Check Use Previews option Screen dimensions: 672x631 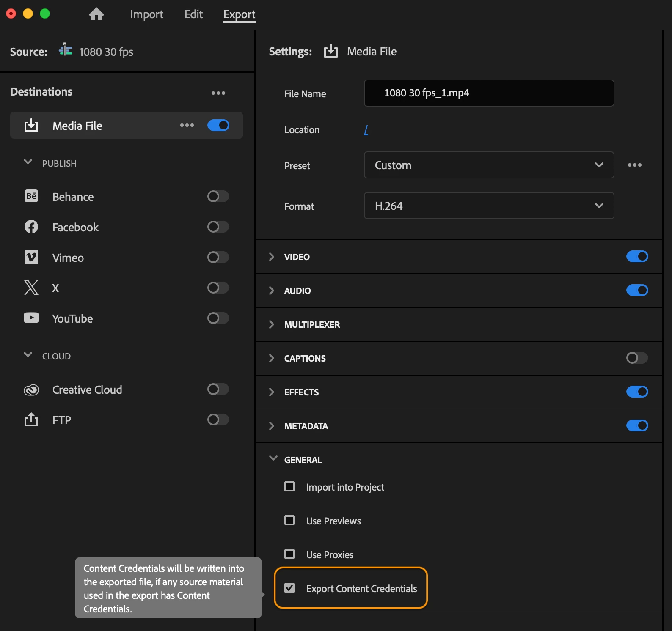(x=289, y=520)
